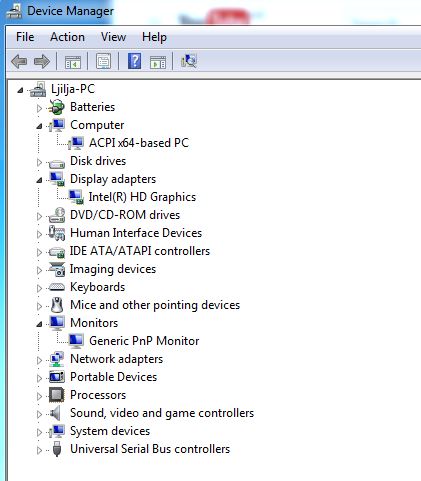Click the Show/Hide Action Pane toolbar icon

[158, 62]
